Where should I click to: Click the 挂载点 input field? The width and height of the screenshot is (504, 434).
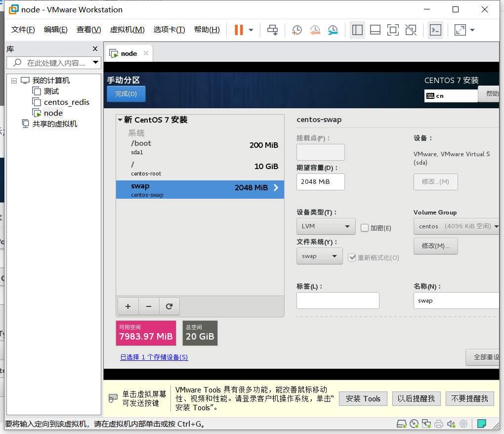(x=321, y=152)
